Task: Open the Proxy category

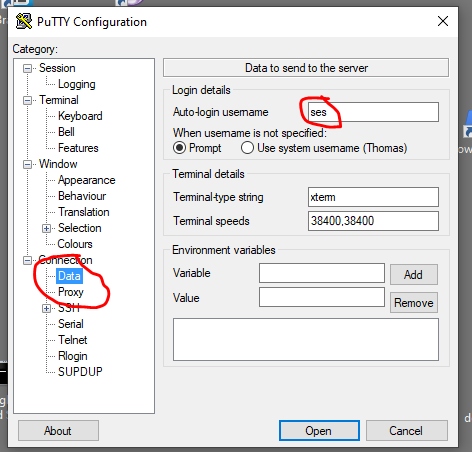Action: pos(70,292)
